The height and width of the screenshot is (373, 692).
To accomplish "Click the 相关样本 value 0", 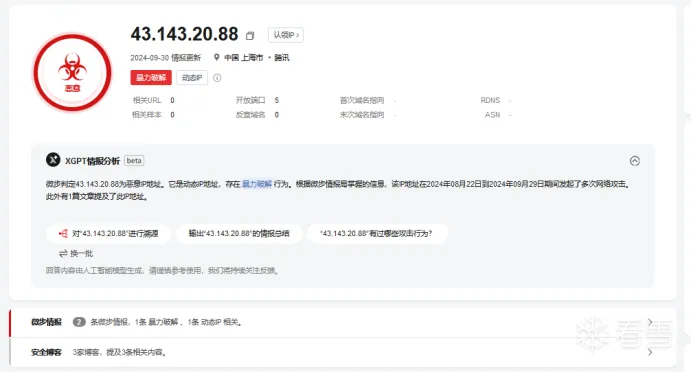I will [x=173, y=115].
